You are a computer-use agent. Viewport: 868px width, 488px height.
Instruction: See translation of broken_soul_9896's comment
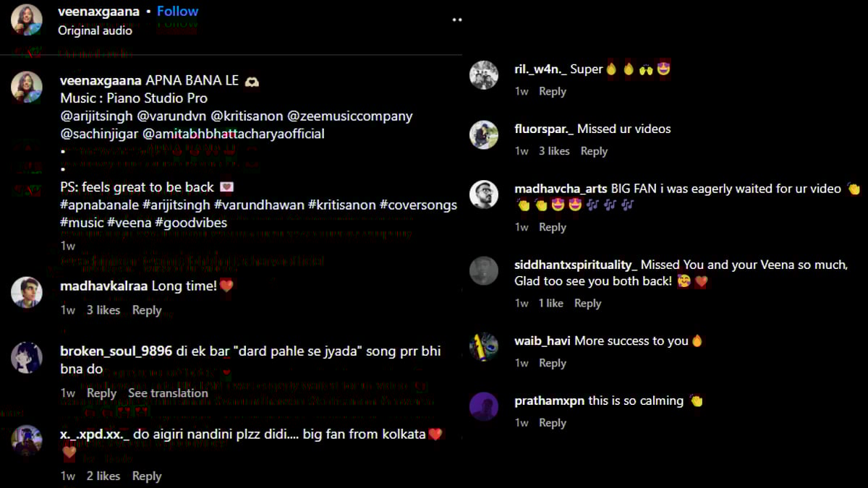tap(168, 393)
